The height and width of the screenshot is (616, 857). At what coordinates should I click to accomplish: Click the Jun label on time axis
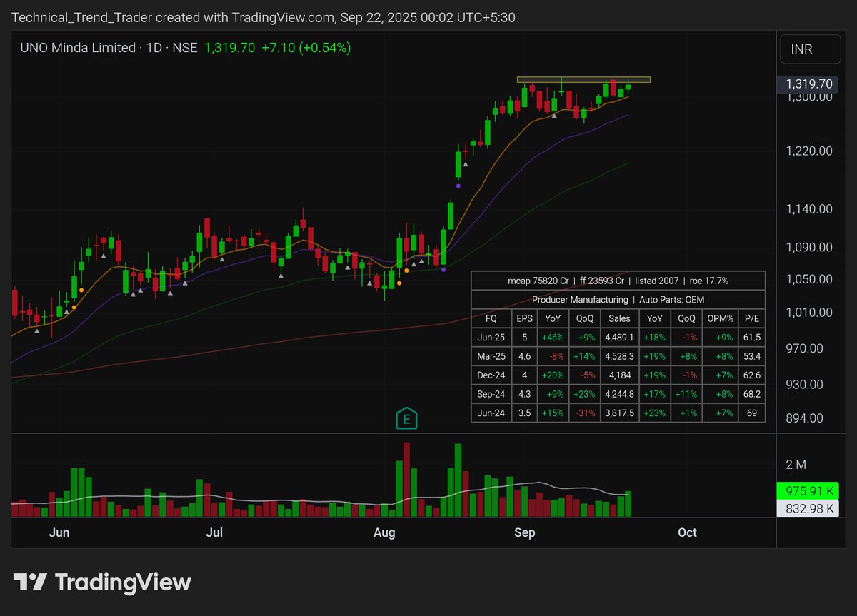pyautogui.click(x=61, y=532)
